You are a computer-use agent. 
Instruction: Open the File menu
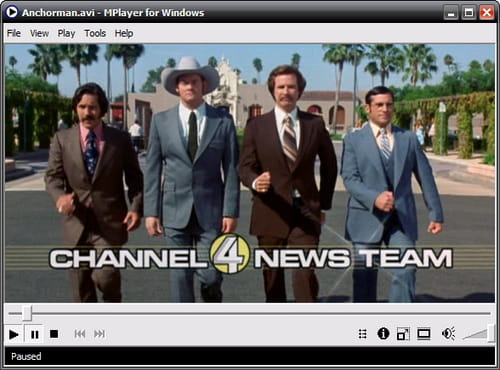14,33
